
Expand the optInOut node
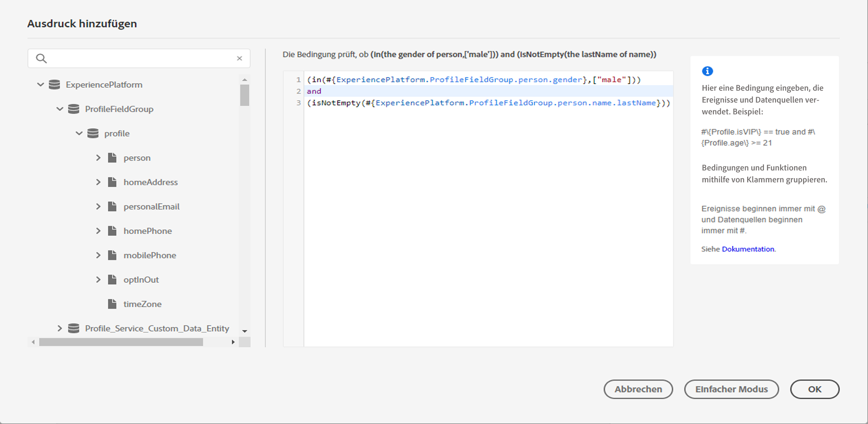tap(98, 280)
